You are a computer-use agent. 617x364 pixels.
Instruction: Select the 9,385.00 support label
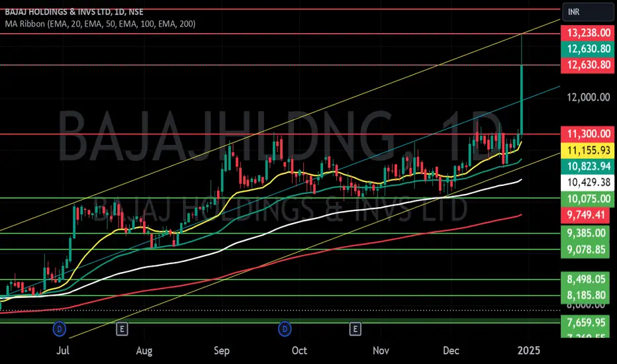[x=585, y=233]
